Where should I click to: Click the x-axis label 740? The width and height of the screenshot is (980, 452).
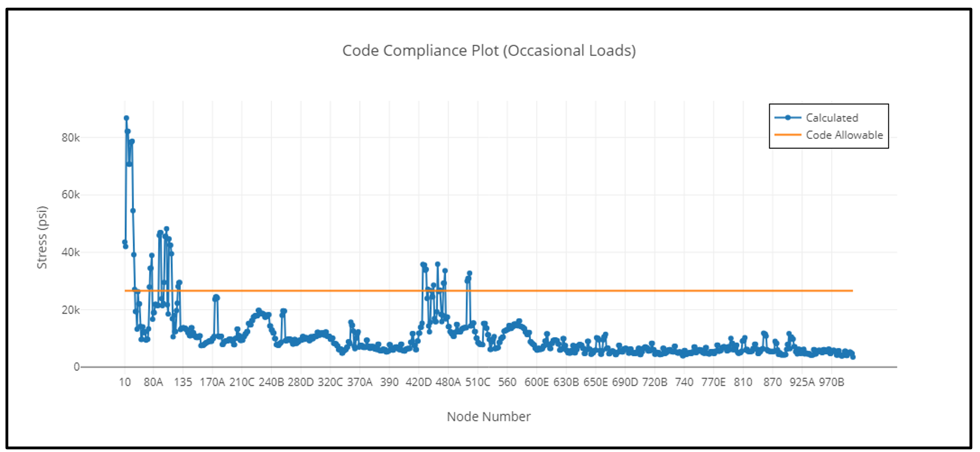coord(684,382)
